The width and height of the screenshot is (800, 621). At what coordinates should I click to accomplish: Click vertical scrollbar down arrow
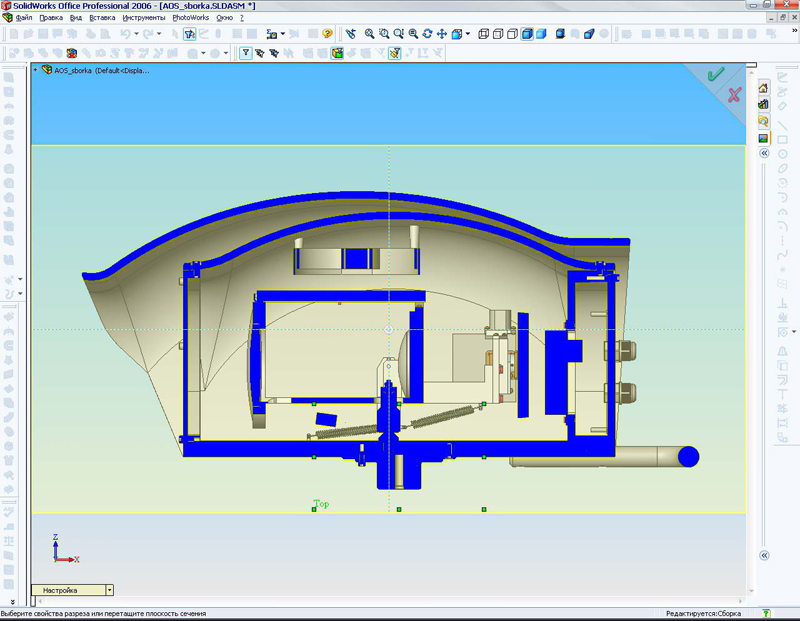pos(751,591)
